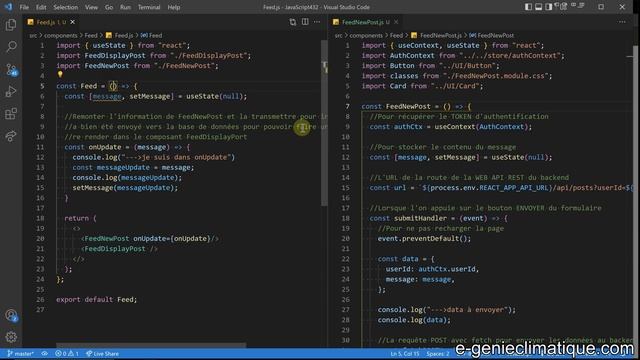This screenshot has width=640, height=360.
Task: Open the Run menu
Action: [x=125, y=7]
